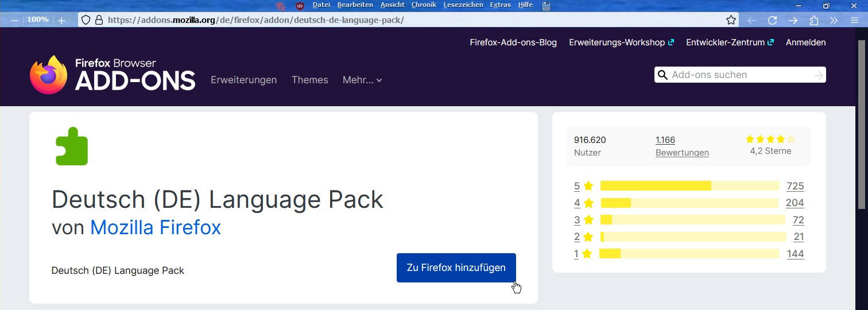Open the 21 two-star reviews count
Screen dimensions: 868x310
click(799, 237)
